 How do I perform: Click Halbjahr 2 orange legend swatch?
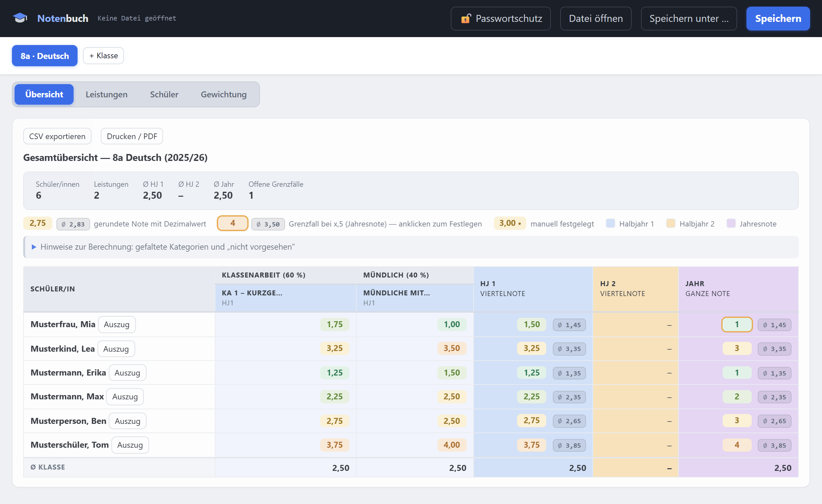pos(671,223)
